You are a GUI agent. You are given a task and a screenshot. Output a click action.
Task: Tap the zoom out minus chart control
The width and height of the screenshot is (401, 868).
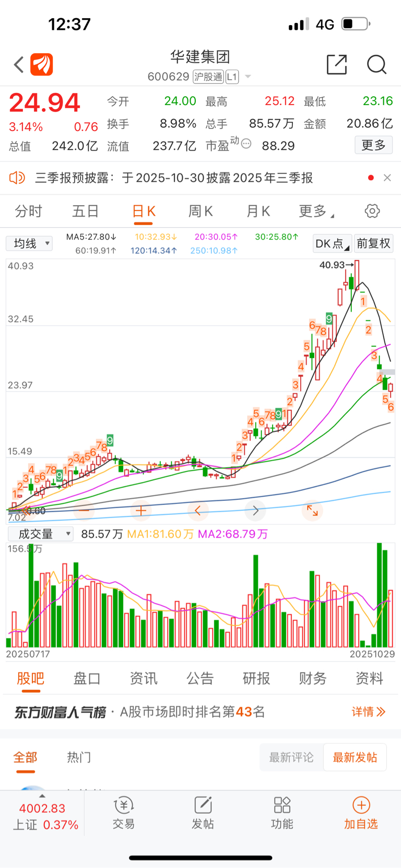click(84, 510)
